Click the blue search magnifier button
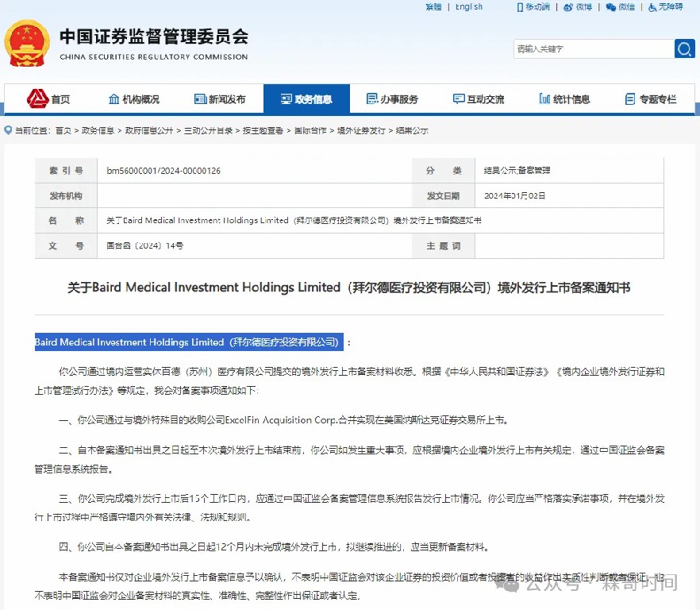700x610 pixels. point(684,48)
